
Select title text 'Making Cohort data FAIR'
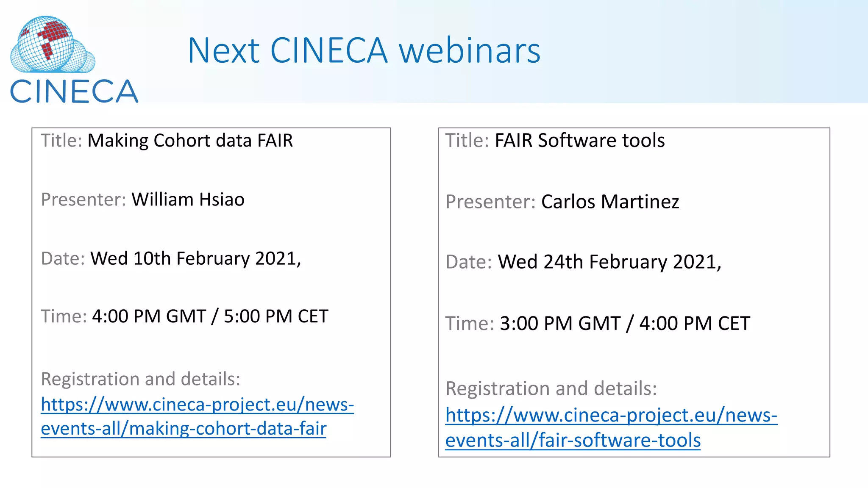[x=190, y=141]
